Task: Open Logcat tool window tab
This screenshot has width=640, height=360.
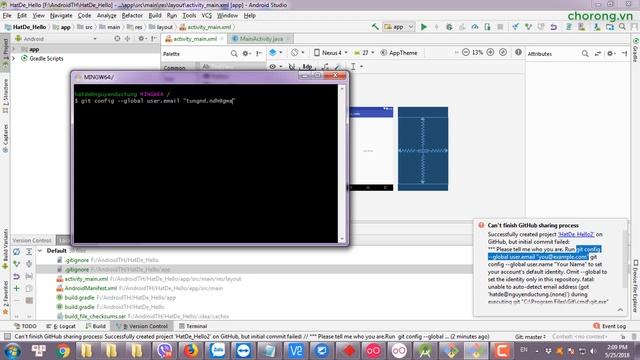Action: click(61, 326)
